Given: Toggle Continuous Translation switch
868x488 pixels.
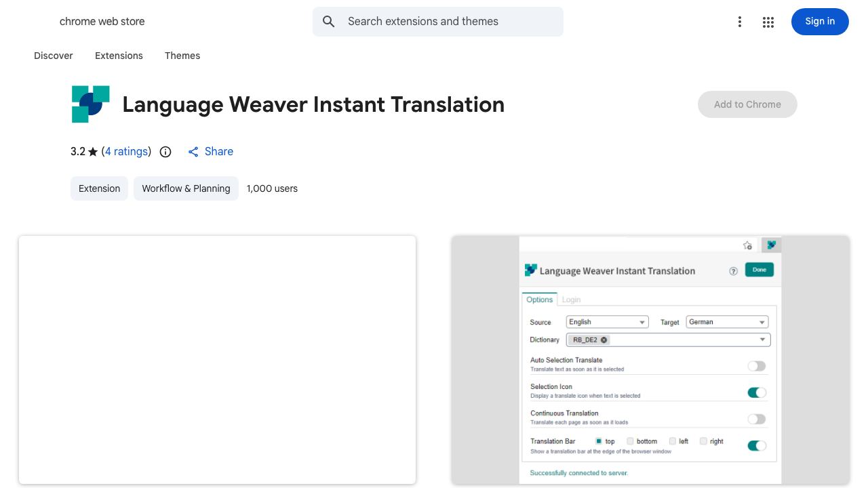Looking at the screenshot, I should (757, 419).
